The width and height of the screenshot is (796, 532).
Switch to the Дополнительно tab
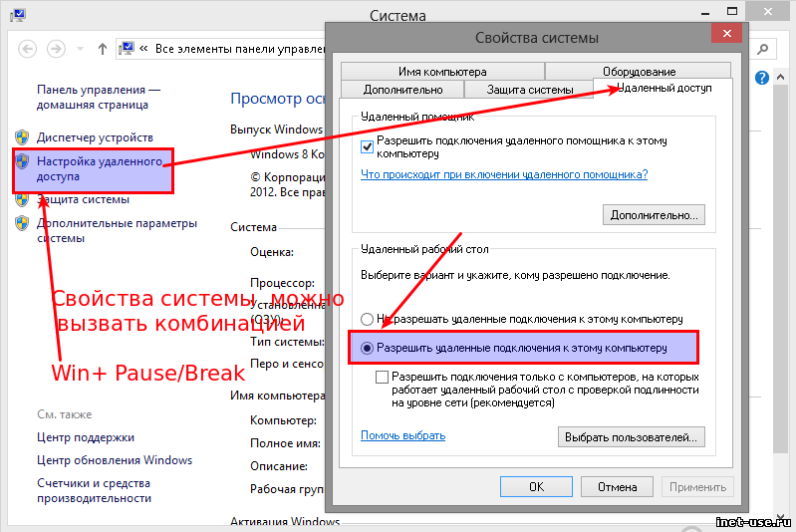[403, 90]
